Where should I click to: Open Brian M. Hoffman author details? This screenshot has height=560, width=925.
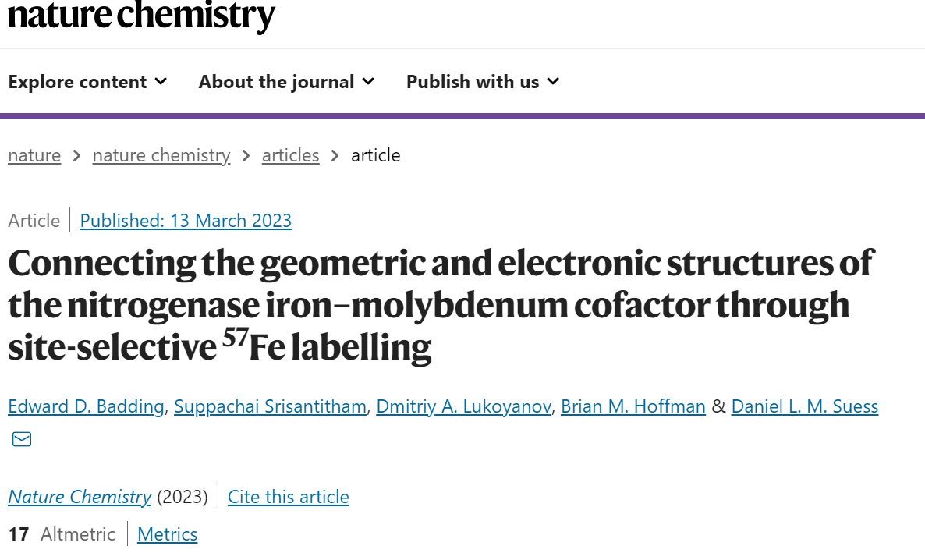click(633, 406)
